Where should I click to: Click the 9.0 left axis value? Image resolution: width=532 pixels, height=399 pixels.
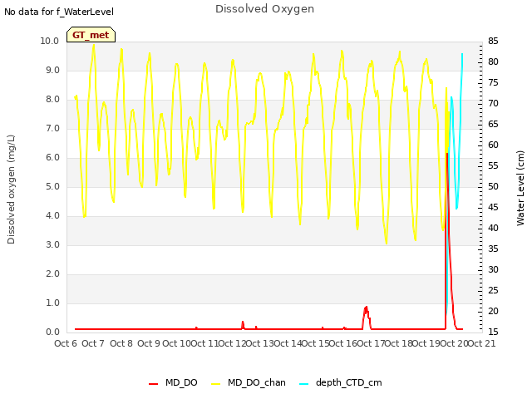tap(52, 70)
